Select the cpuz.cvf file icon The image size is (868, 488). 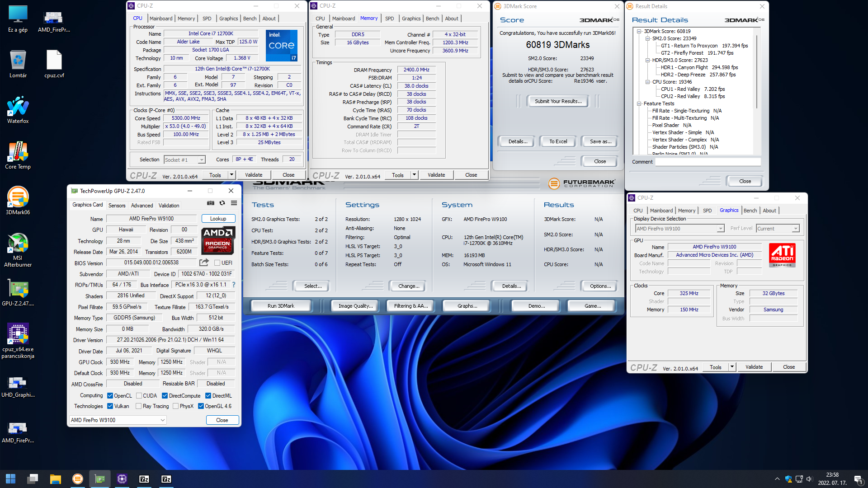[x=54, y=64]
